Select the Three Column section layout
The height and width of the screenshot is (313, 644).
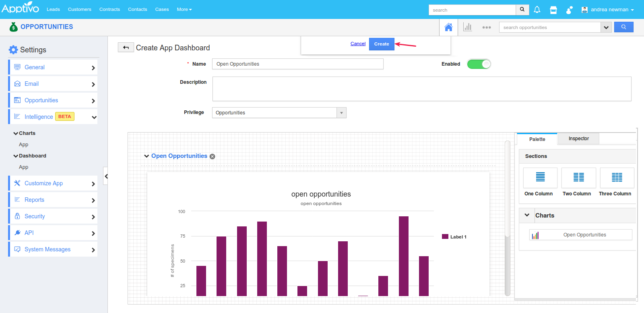[617, 178]
